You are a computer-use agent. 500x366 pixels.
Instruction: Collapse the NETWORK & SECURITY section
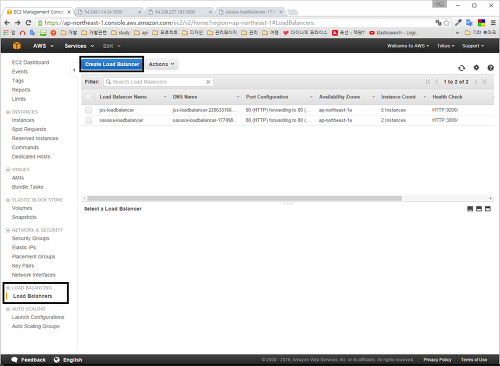click(8, 230)
